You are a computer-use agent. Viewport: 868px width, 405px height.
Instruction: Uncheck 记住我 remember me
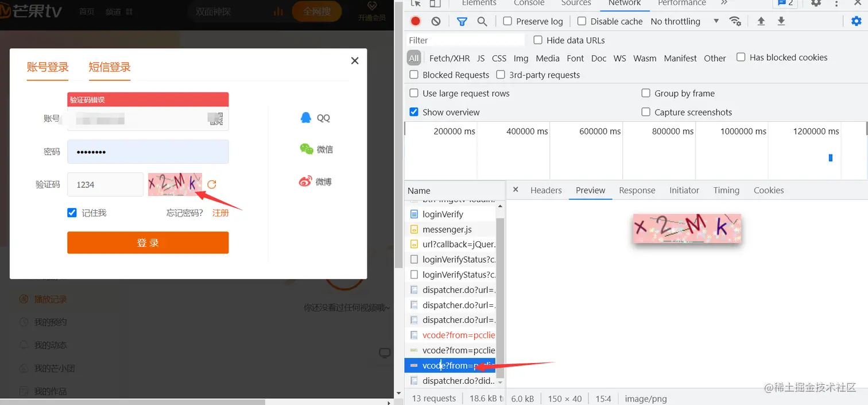click(x=72, y=213)
